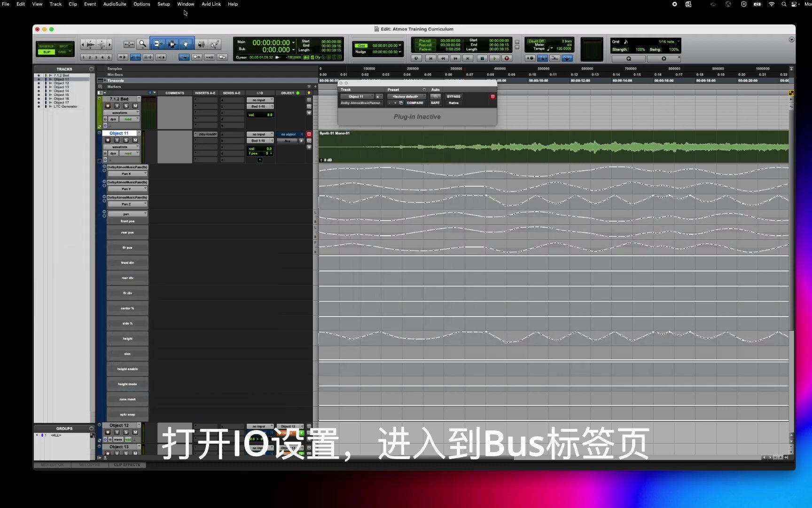Open the Grid value 1/16 note dropdown

point(679,42)
